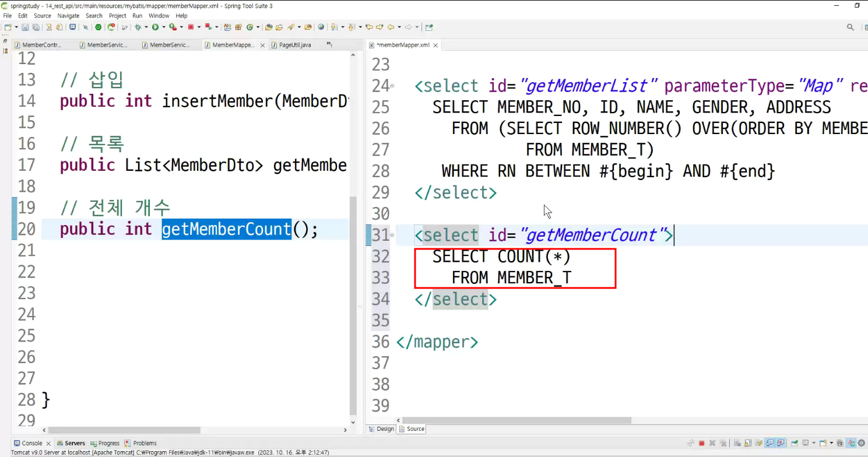Image resolution: width=868 pixels, height=457 pixels.
Task: Click the Display Selected Console monitor icon
Action: pos(806,443)
